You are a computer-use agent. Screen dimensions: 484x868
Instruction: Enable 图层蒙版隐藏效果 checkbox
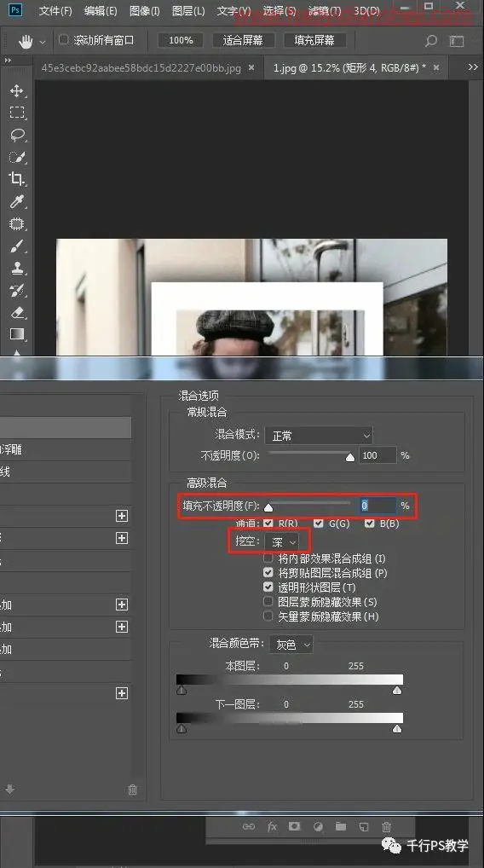268,601
